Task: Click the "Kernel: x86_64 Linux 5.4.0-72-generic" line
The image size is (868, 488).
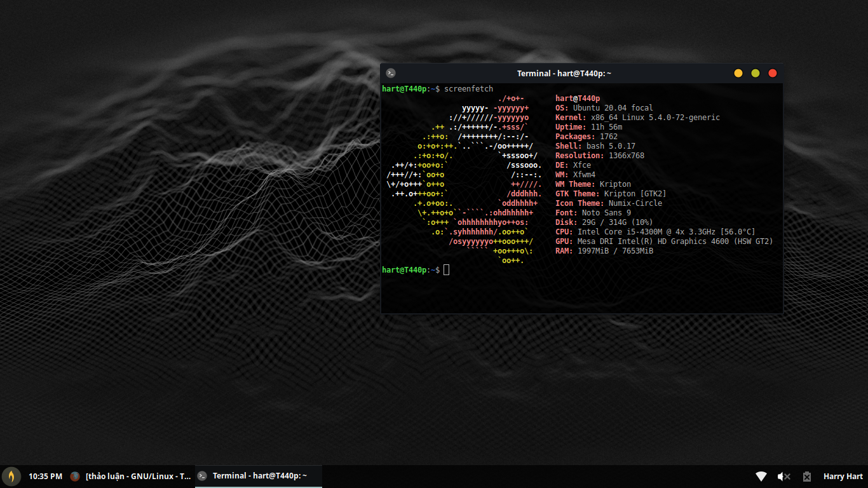Action: click(637, 118)
